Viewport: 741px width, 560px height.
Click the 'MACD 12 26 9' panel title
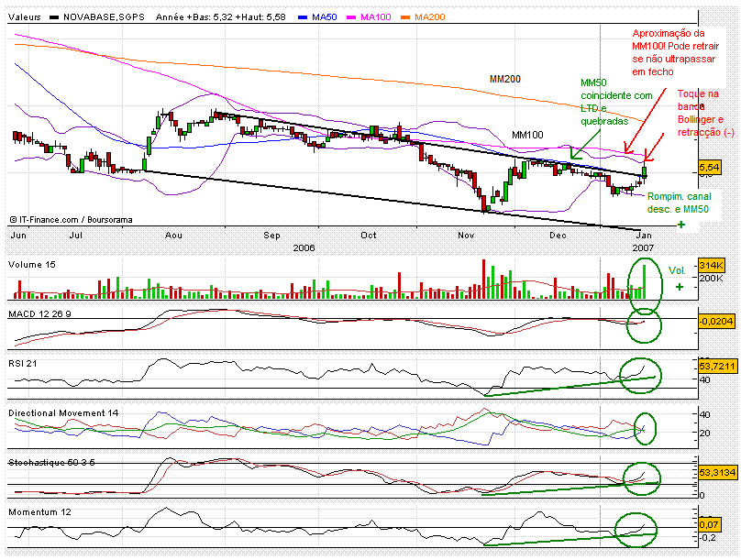(x=39, y=314)
